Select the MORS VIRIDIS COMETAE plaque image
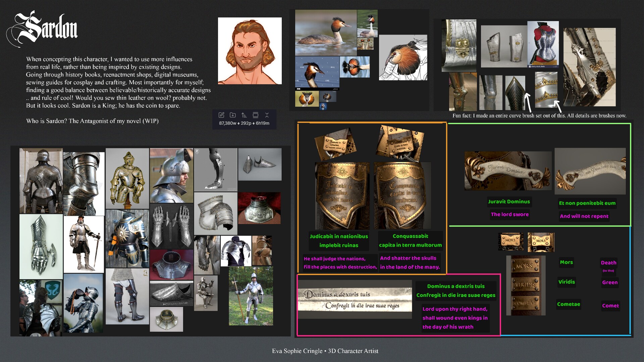 point(525,286)
